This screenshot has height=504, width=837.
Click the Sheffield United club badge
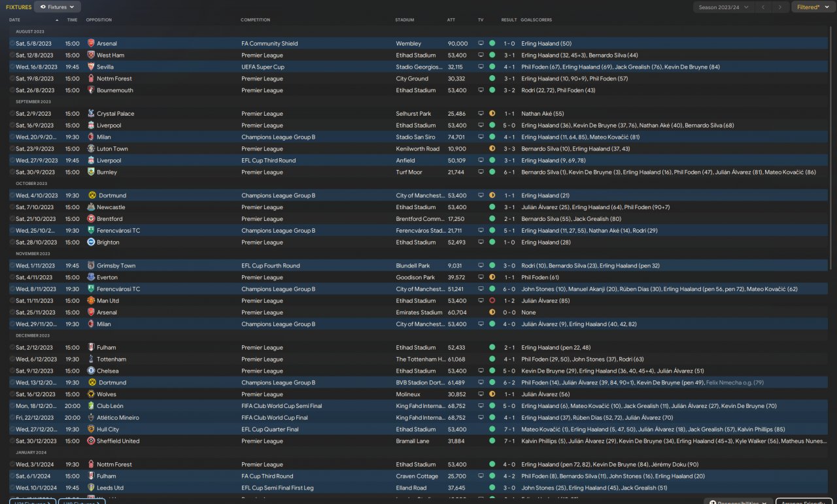point(91,441)
